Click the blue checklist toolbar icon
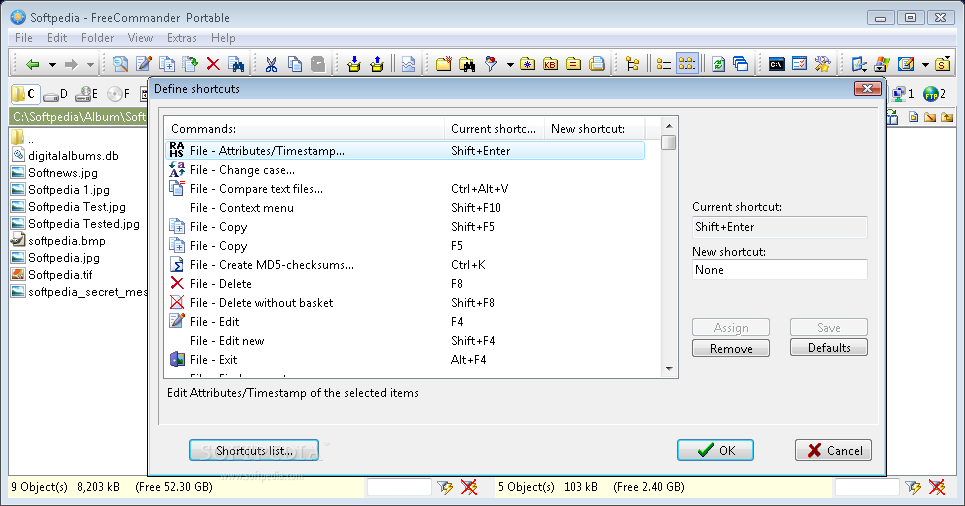The width and height of the screenshot is (965, 506). point(799,64)
